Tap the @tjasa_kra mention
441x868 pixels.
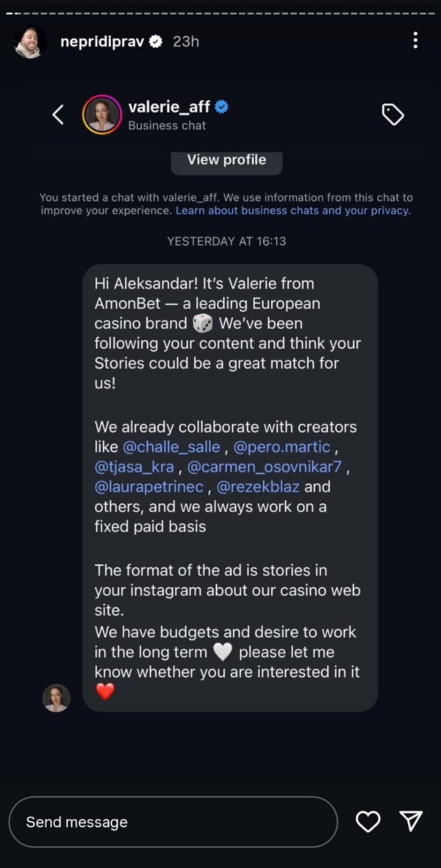click(134, 467)
